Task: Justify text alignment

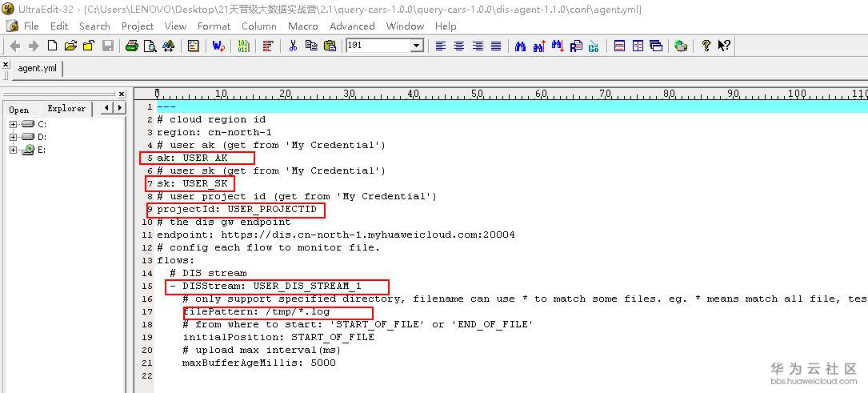Action: pos(496,46)
